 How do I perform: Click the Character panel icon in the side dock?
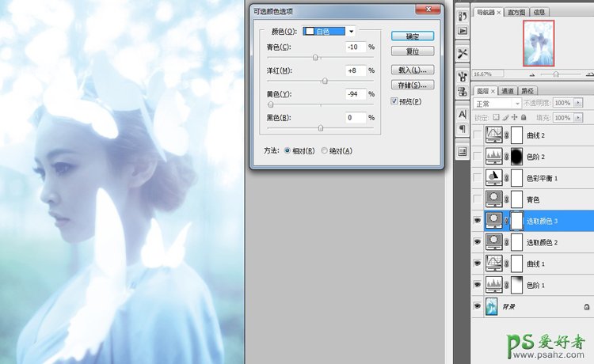pyautogui.click(x=462, y=115)
